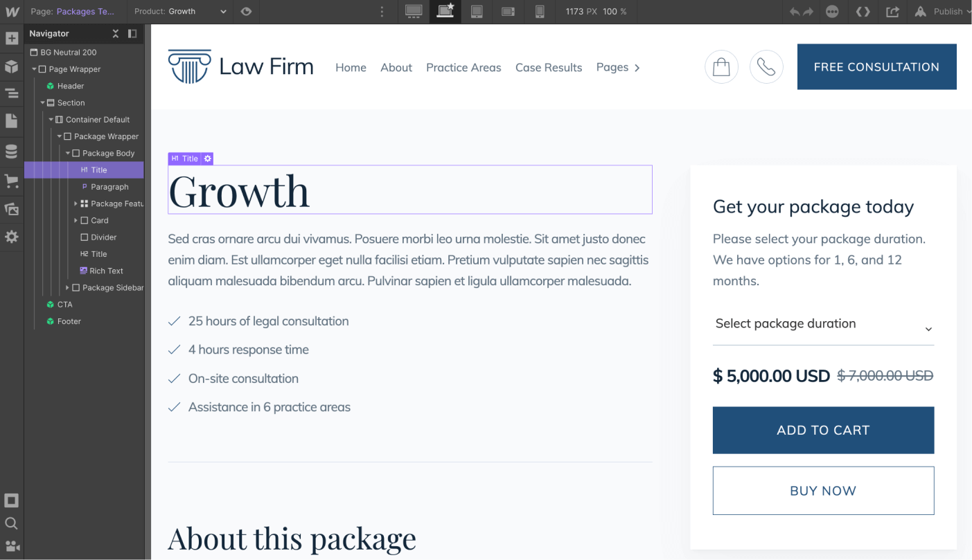Viewport: 972px width, 560px height.
Task: Expand Package Features in the Navigator
Action: 76,204
